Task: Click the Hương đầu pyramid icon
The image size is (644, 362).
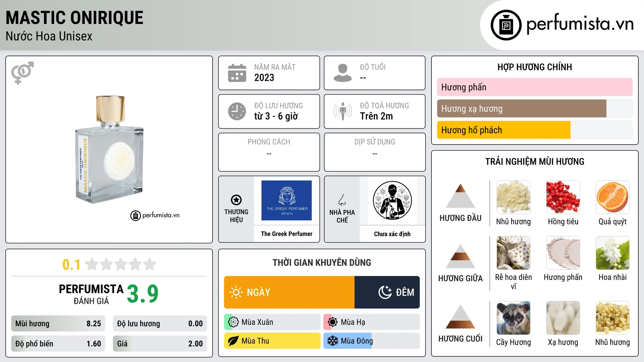Action: 460,196
